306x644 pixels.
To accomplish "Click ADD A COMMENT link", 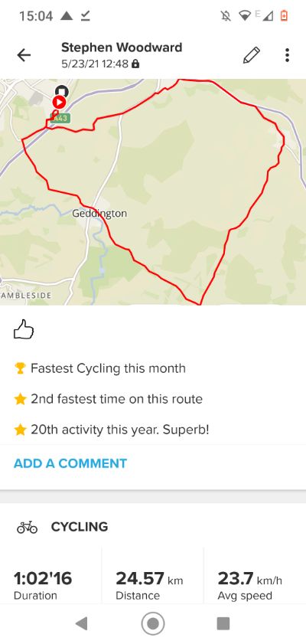I will click(x=70, y=463).
